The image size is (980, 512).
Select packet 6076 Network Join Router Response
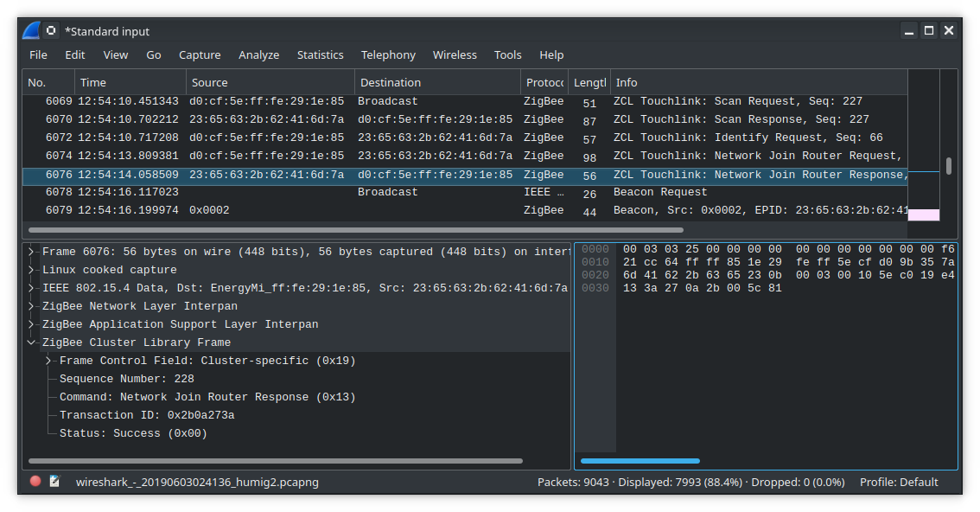(x=465, y=175)
